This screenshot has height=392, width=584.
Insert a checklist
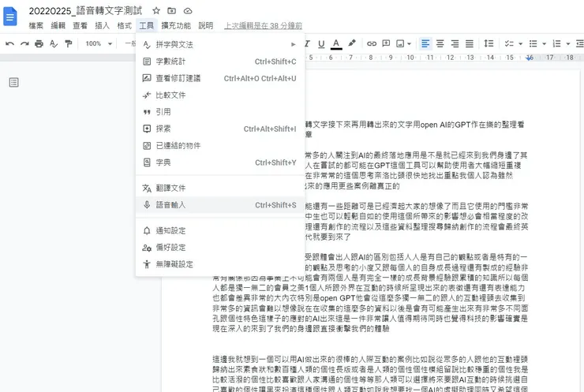click(x=509, y=44)
